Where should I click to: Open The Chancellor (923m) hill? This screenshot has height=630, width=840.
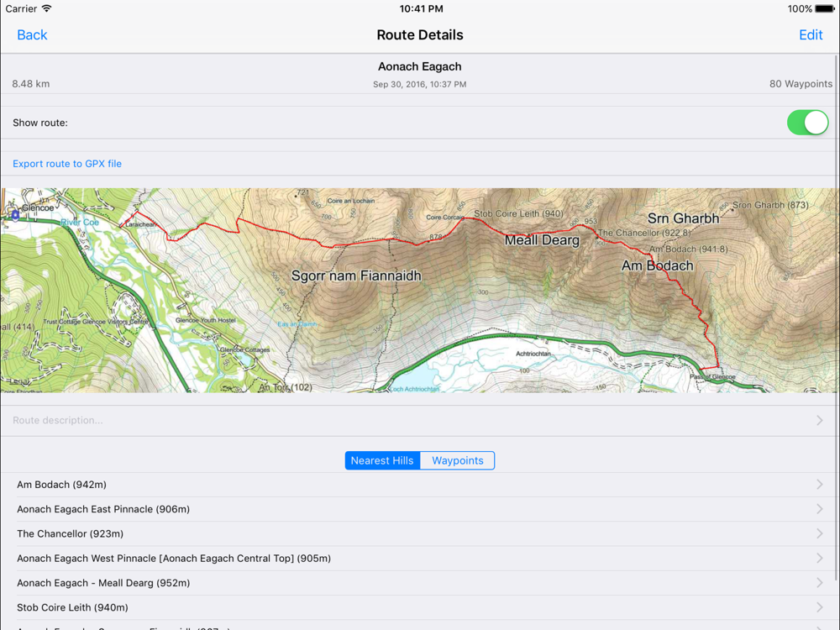tap(418, 534)
